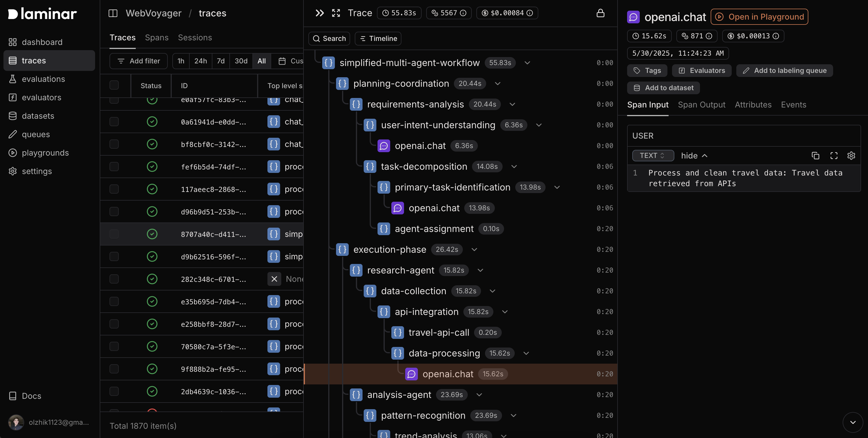Image resolution: width=868 pixels, height=438 pixels.
Task: Open playgrounds from the sidebar
Action: [45, 153]
